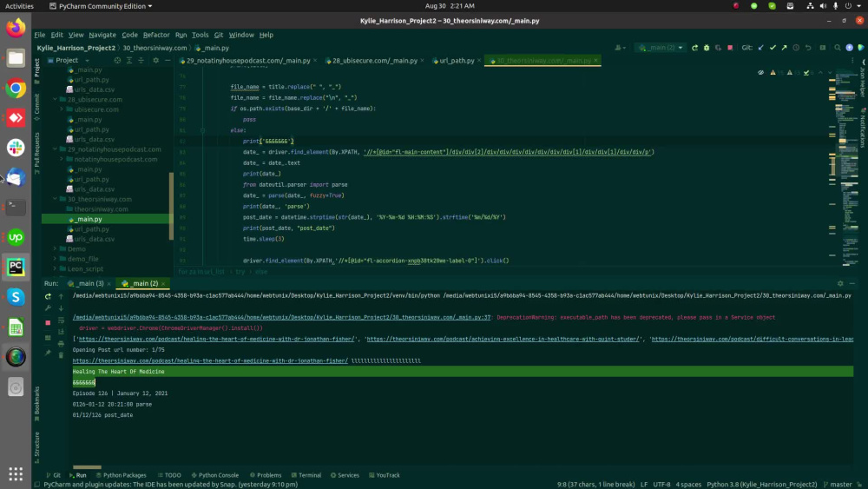Open Project panel options gear
This screenshot has height=489, width=868.
(x=155, y=60)
